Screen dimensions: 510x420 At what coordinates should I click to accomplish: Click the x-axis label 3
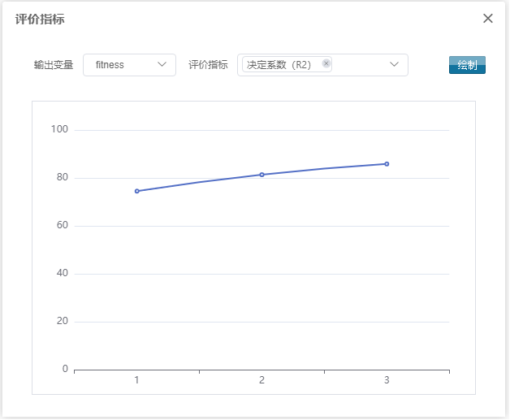tap(387, 380)
